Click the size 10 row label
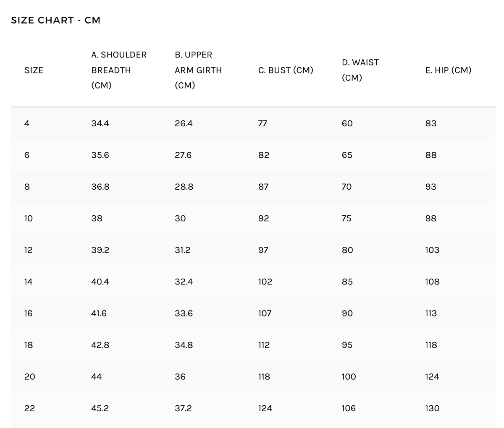The height and width of the screenshot is (428, 504). pos(28,218)
